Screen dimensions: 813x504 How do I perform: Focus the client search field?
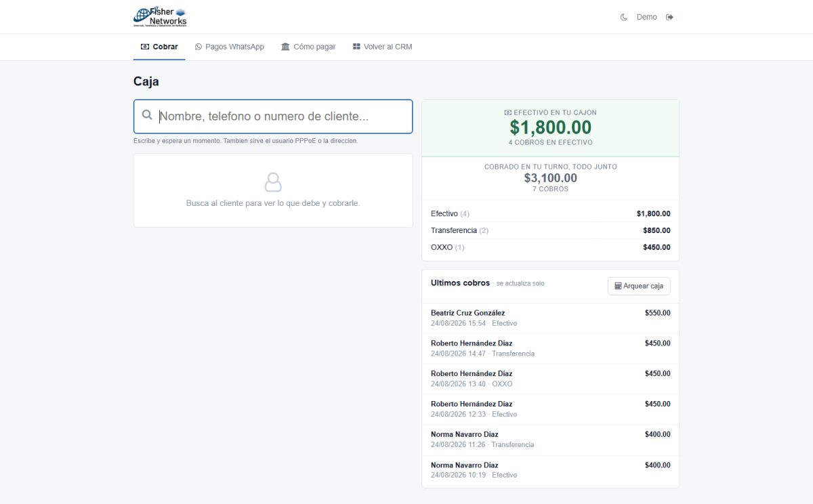coord(273,117)
